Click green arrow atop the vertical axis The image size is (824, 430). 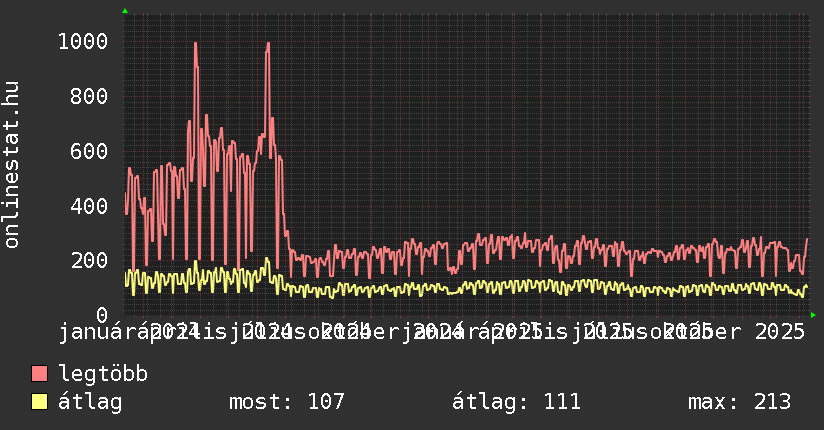click(125, 11)
